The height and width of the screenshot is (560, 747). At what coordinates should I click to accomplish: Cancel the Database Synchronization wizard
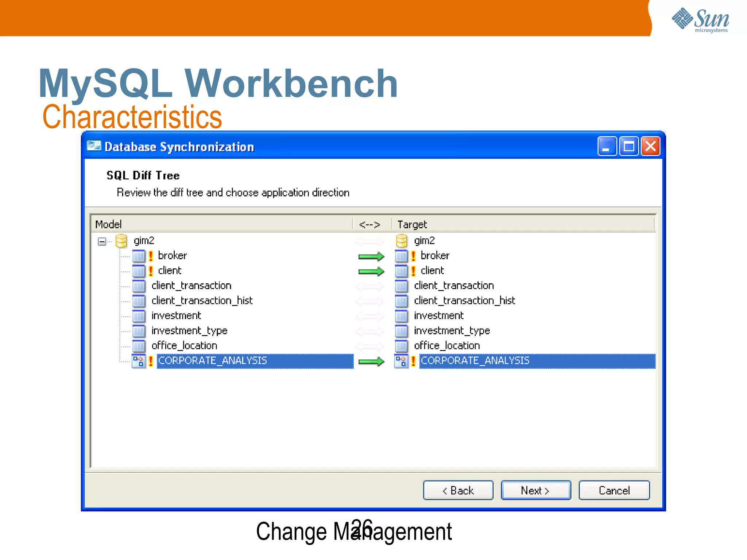[x=614, y=490]
